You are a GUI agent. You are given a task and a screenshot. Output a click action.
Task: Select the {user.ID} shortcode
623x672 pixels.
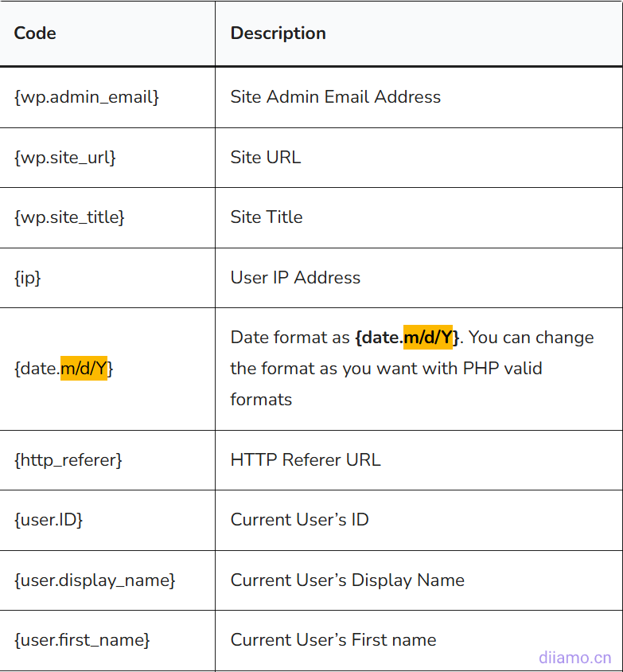point(49,520)
